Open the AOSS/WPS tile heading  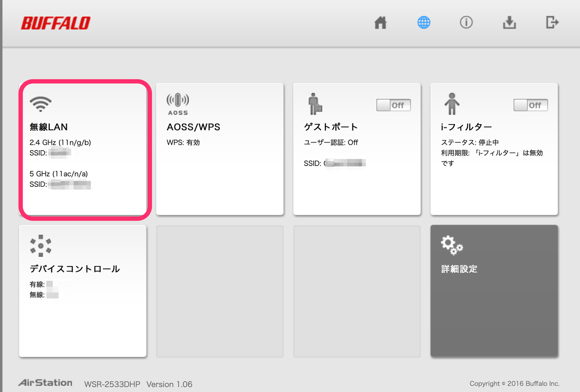pos(193,127)
